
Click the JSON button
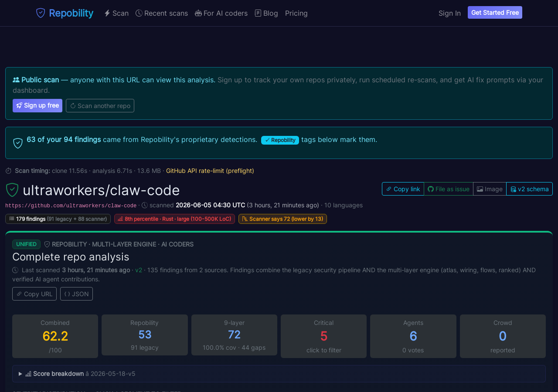pyautogui.click(x=76, y=294)
